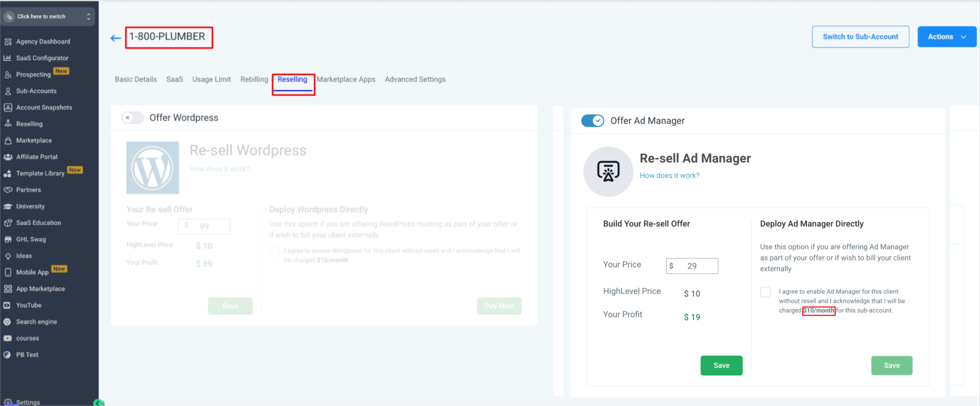
Task: Save the Build Your Re-sell Offer
Action: (x=721, y=365)
